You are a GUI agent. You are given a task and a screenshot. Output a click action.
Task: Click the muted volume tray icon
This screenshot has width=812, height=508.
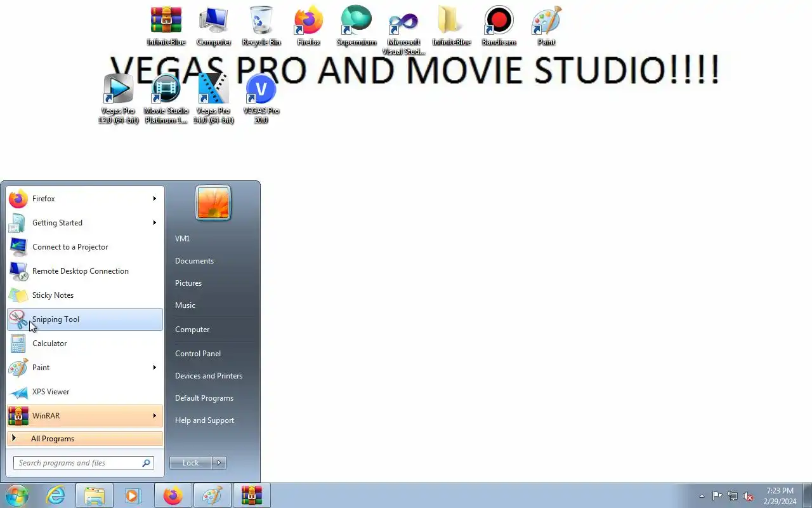(x=749, y=496)
